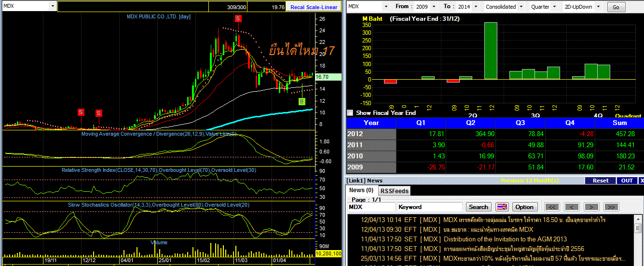The height and width of the screenshot is (266, 644).
Task: Open news dated 12/04/13 10:14 EFT
Action: 483,220
